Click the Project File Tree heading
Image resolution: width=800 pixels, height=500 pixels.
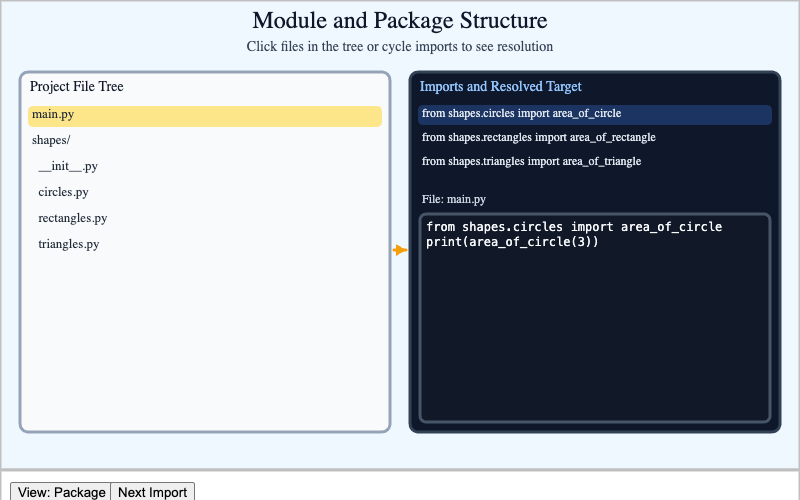(x=77, y=87)
